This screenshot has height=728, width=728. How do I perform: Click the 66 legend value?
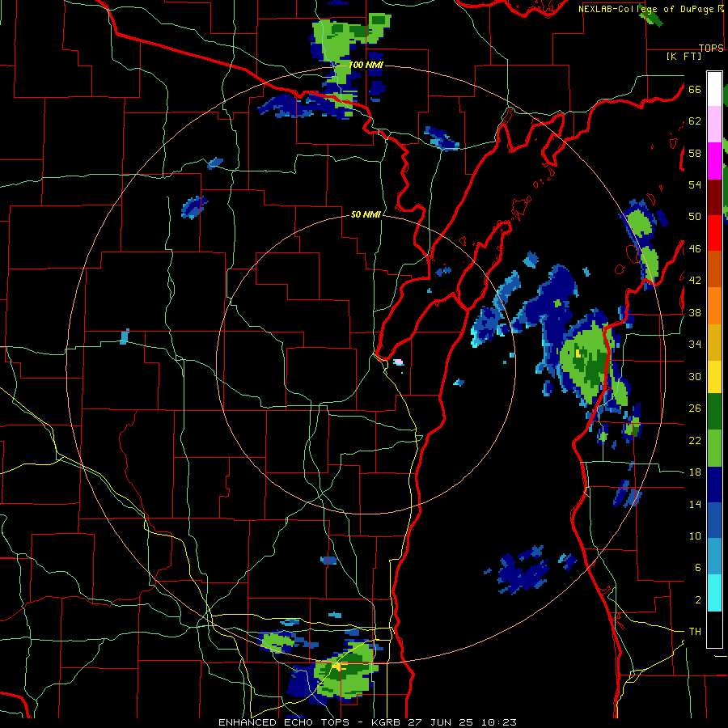point(695,89)
